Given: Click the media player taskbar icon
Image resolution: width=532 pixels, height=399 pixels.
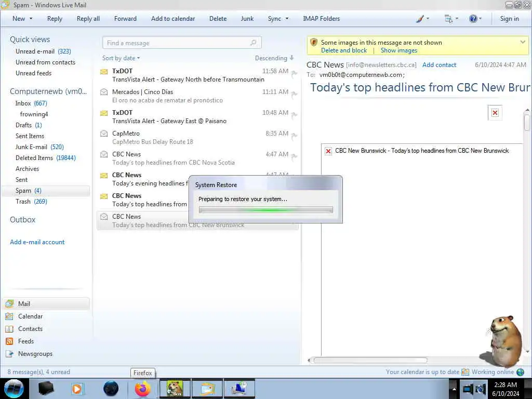Looking at the screenshot, I should pyautogui.click(x=77, y=389).
